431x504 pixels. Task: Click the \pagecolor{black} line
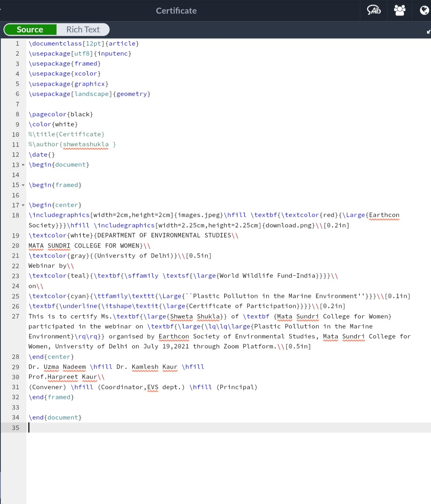61,114
